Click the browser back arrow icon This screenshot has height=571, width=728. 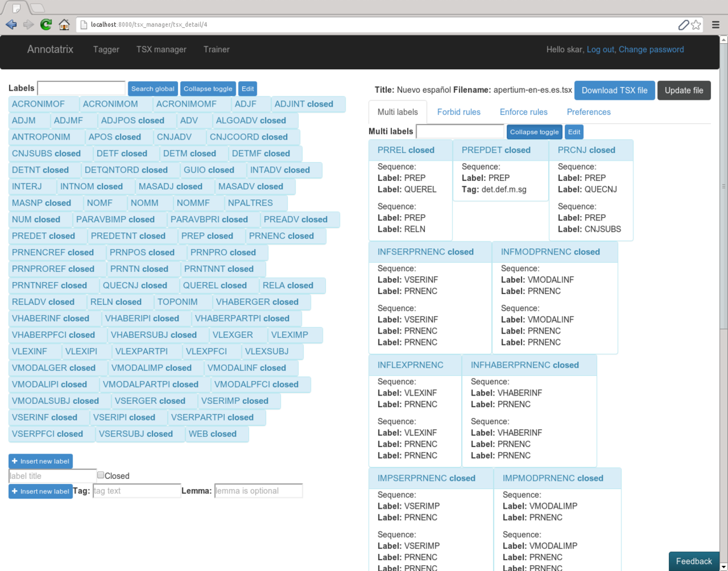(x=11, y=25)
